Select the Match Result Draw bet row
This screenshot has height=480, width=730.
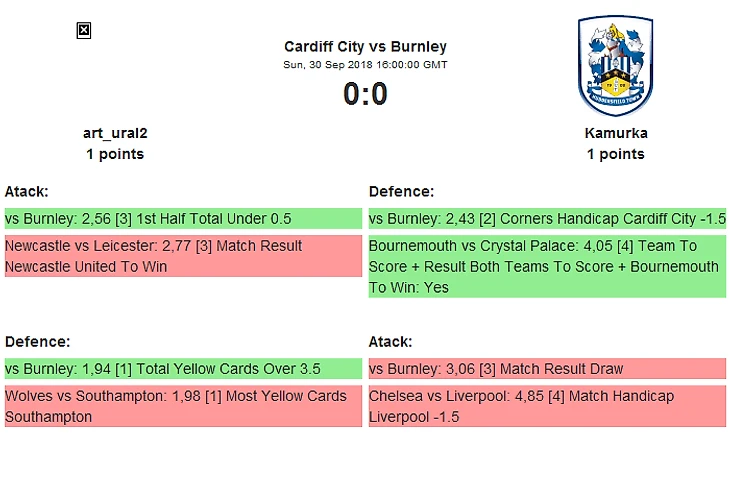tap(547, 369)
